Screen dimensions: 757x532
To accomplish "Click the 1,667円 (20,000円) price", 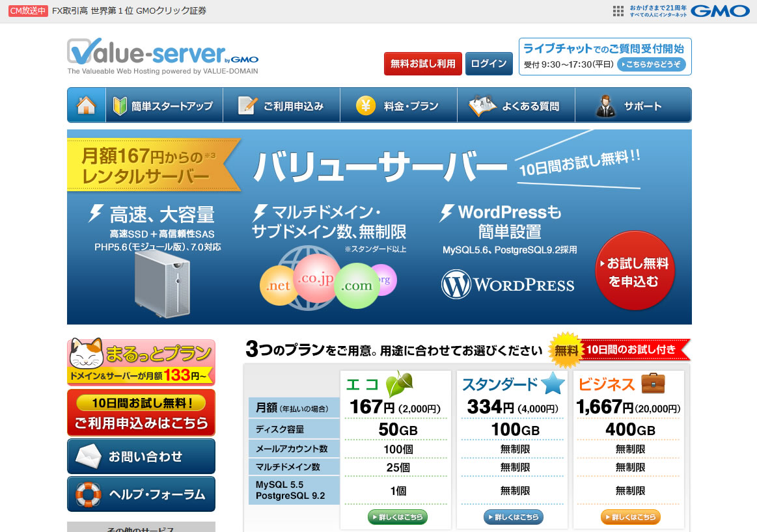I will tap(629, 408).
